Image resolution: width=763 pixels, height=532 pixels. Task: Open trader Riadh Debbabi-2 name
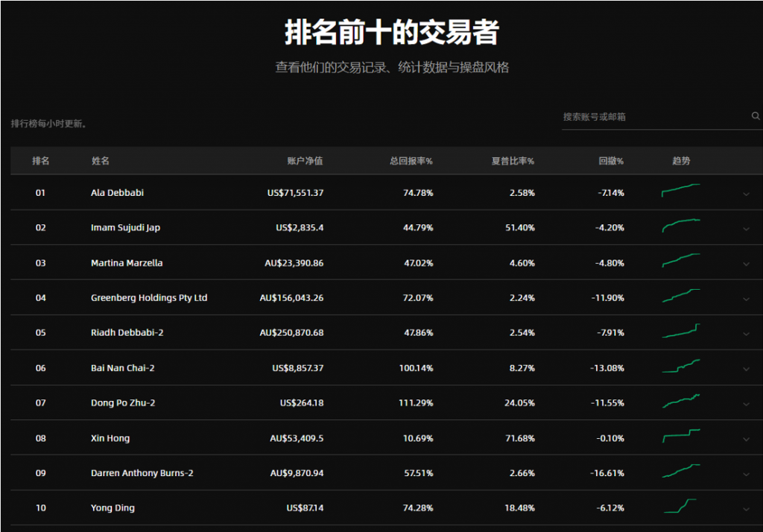127,333
